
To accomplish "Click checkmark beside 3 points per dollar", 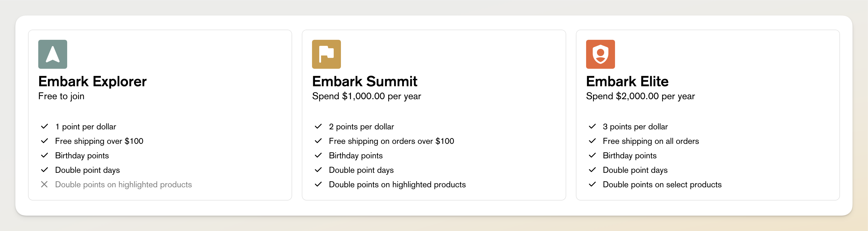I will point(592,126).
